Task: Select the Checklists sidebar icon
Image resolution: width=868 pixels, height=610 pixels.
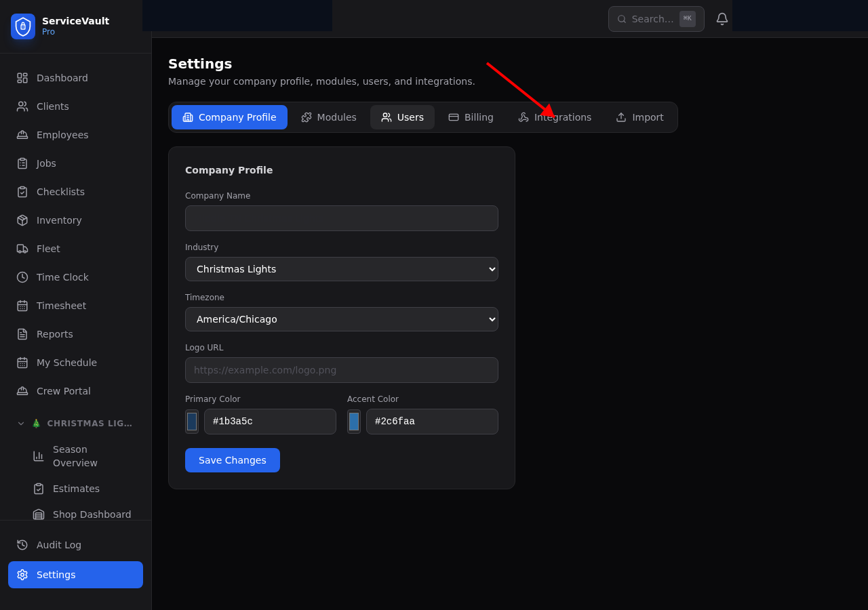Action: [x=22, y=192]
